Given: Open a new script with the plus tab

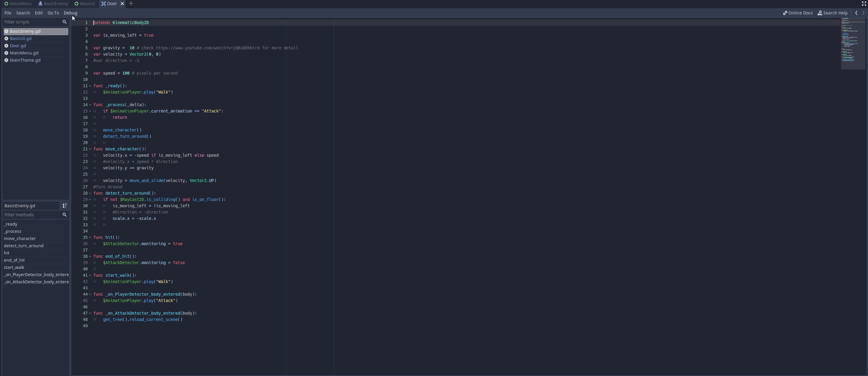Looking at the screenshot, I should (x=131, y=3).
